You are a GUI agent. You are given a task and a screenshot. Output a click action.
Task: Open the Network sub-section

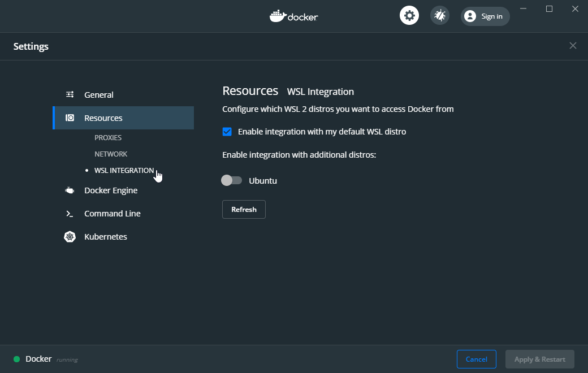111,154
